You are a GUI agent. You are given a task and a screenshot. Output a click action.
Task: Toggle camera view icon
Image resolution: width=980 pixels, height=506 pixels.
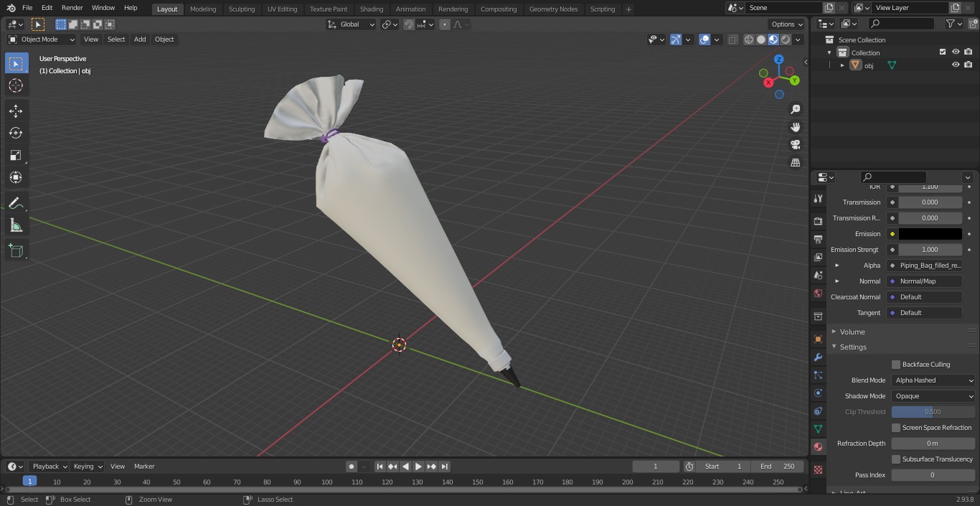(795, 145)
